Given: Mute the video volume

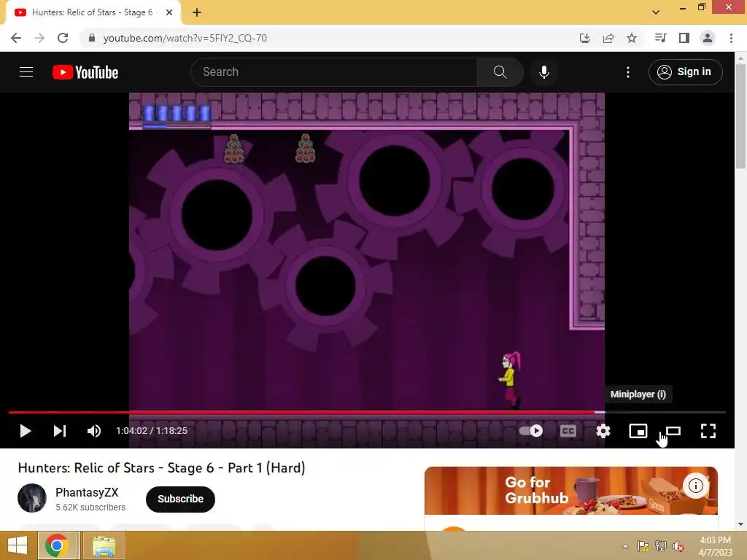Looking at the screenshot, I should click(x=94, y=431).
